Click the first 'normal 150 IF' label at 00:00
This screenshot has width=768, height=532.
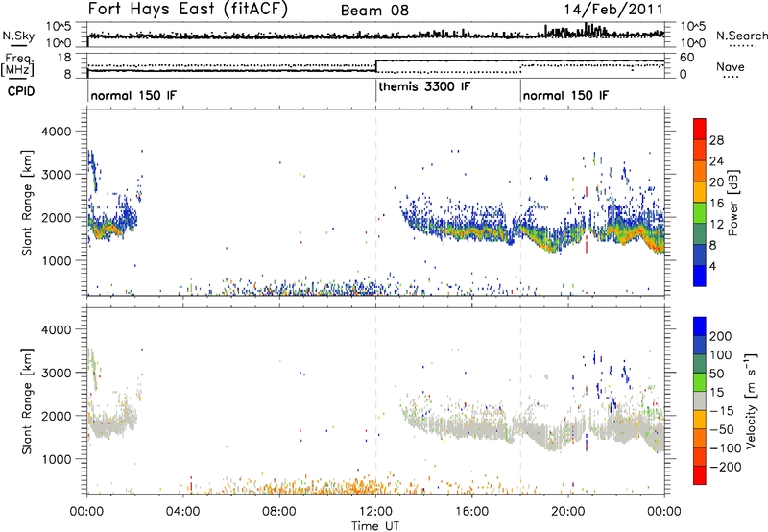[x=133, y=95]
